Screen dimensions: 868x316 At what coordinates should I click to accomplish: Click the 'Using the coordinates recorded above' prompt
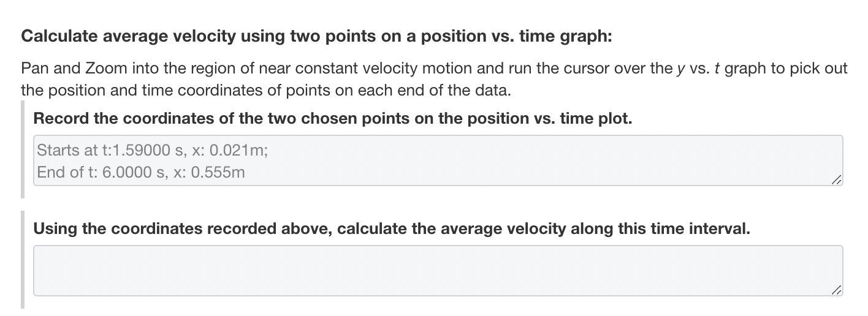click(x=391, y=229)
